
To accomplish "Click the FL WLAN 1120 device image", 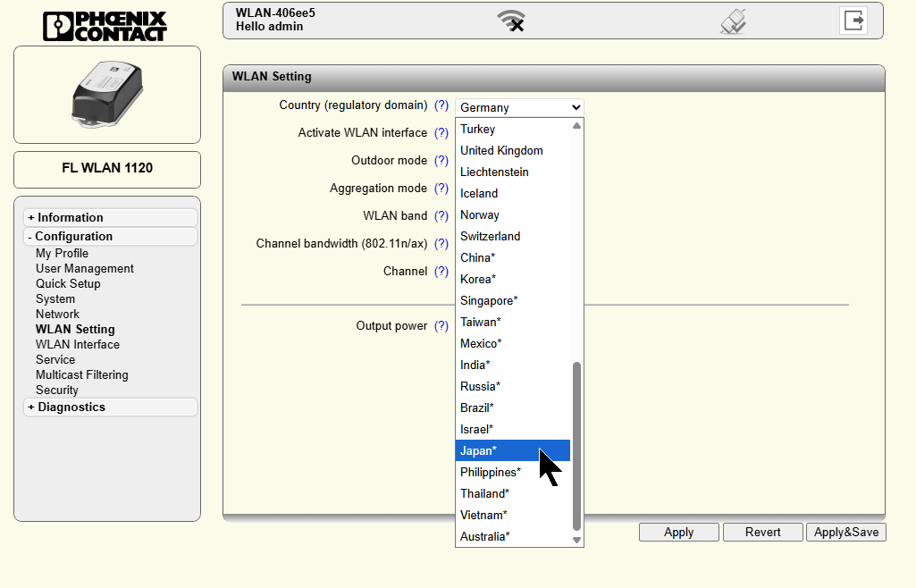I will [x=107, y=94].
